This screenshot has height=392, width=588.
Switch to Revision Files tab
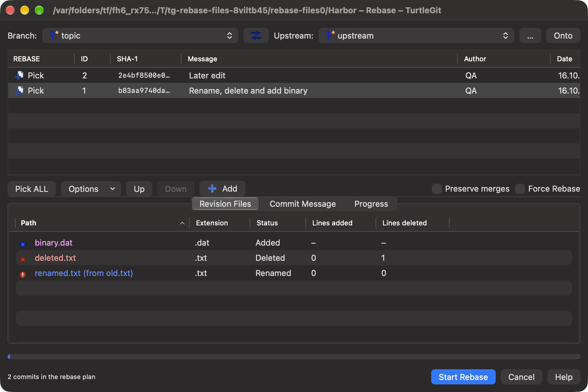[x=225, y=204]
